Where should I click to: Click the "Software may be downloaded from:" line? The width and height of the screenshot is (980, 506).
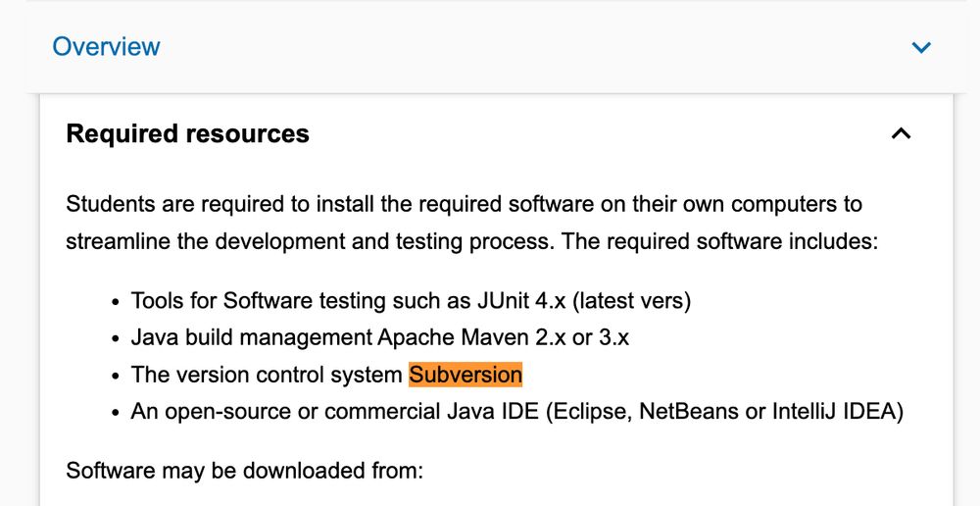coord(245,470)
